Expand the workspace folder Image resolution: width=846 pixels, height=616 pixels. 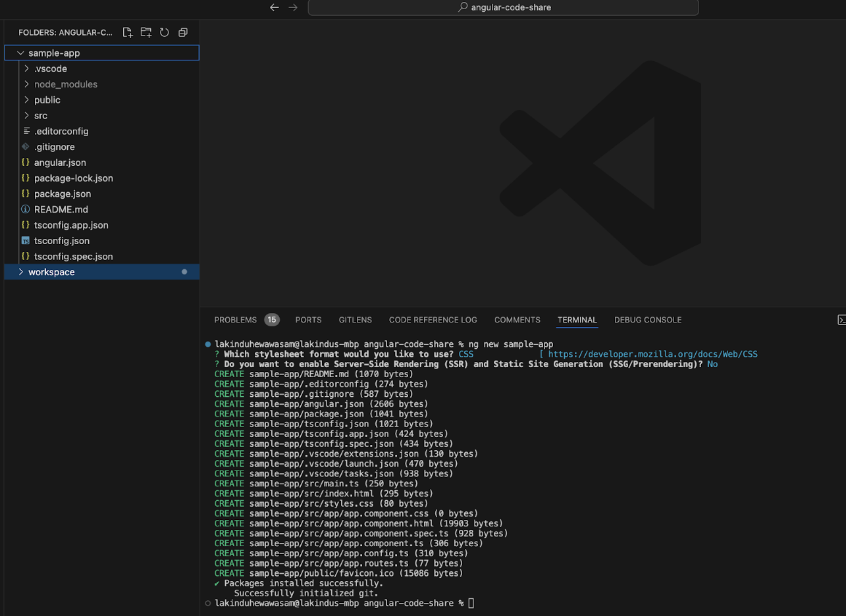tap(51, 272)
